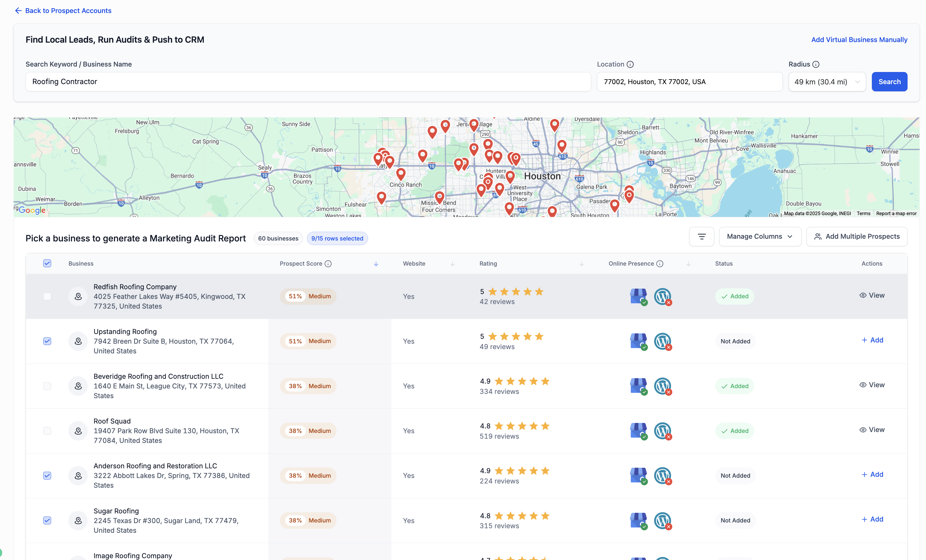Click the Online Presence info icon
This screenshot has height=560, width=926.
(660, 264)
